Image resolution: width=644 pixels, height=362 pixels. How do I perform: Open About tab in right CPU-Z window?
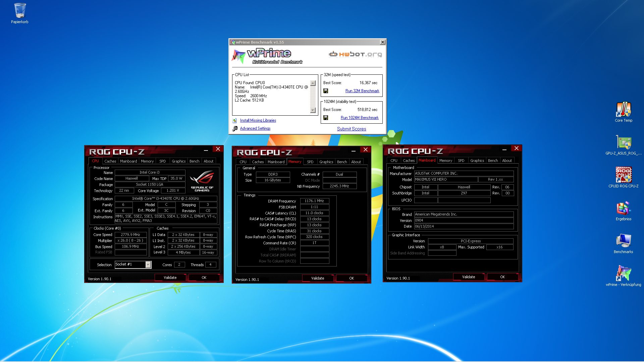[x=507, y=161]
